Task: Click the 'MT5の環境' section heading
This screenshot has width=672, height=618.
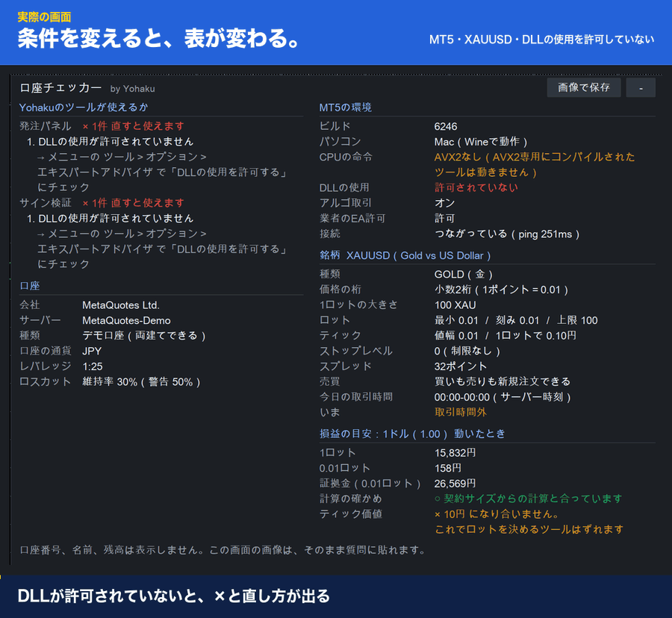Action: [346, 107]
